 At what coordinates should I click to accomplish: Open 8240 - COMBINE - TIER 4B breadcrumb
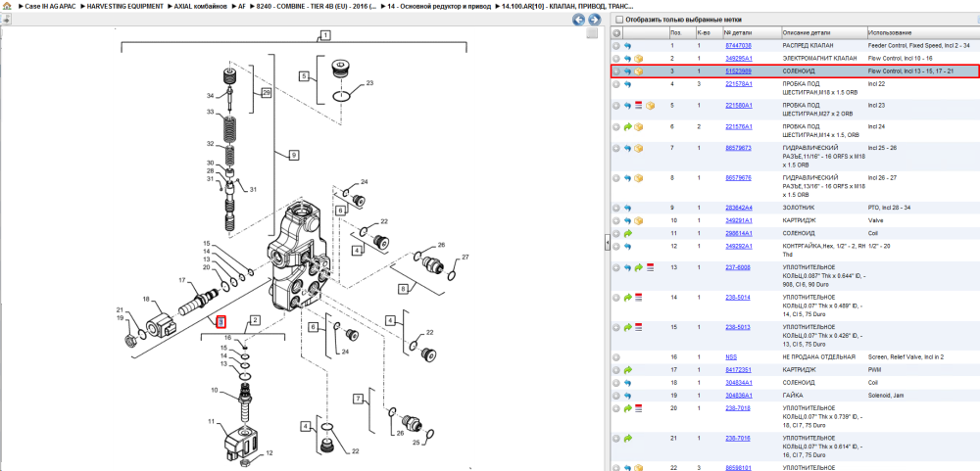[x=315, y=6]
